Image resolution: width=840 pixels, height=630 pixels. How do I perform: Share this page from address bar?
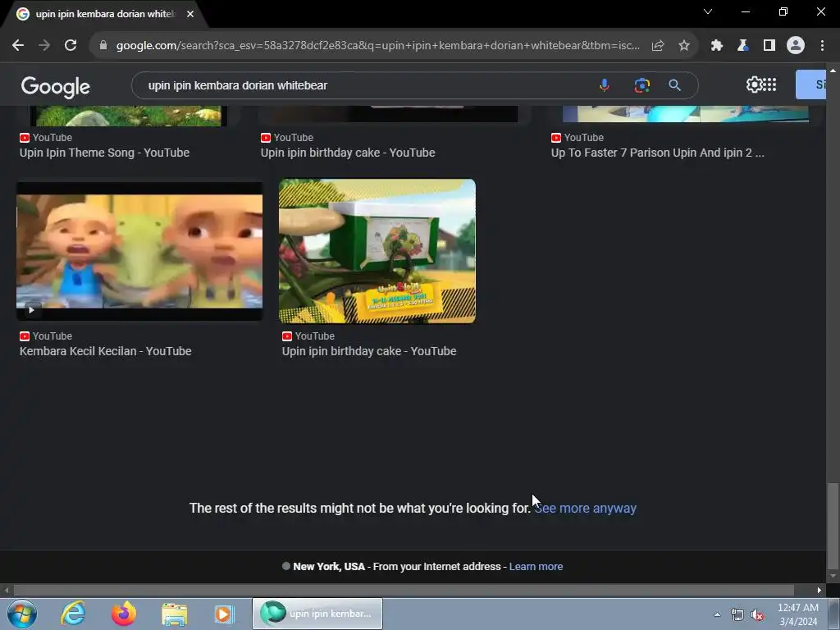click(658, 46)
